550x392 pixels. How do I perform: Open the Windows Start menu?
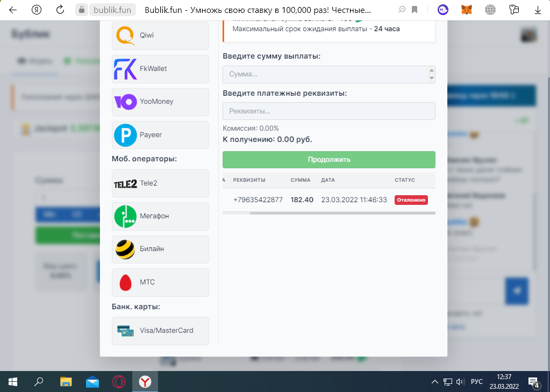click(13, 381)
